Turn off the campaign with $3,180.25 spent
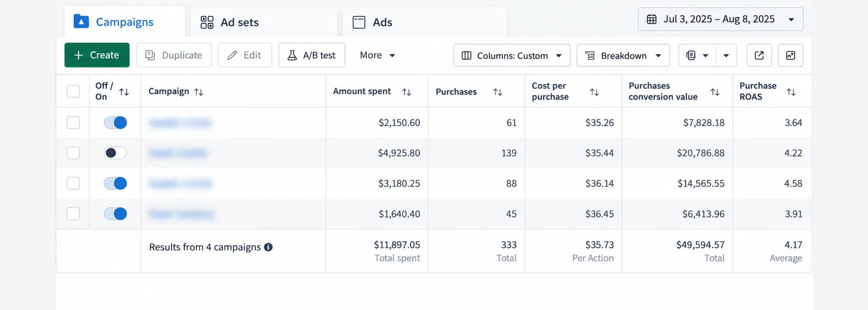The image size is (868, 310). point(115,183)
